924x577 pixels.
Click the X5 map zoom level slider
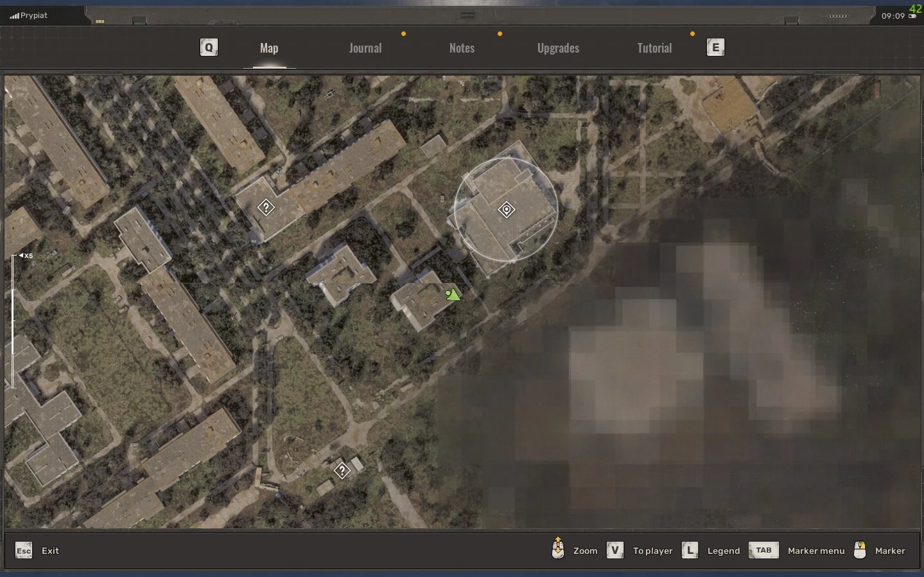click(13, 321)
